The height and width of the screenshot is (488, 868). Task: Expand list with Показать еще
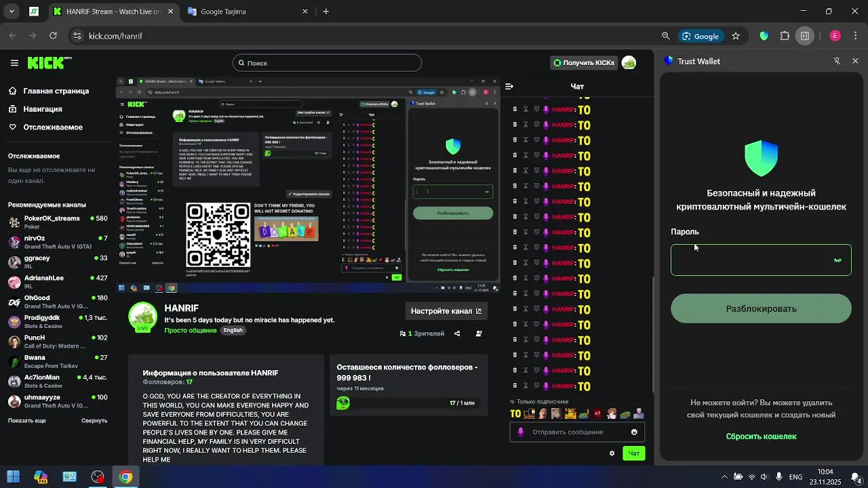click(27, 420)
